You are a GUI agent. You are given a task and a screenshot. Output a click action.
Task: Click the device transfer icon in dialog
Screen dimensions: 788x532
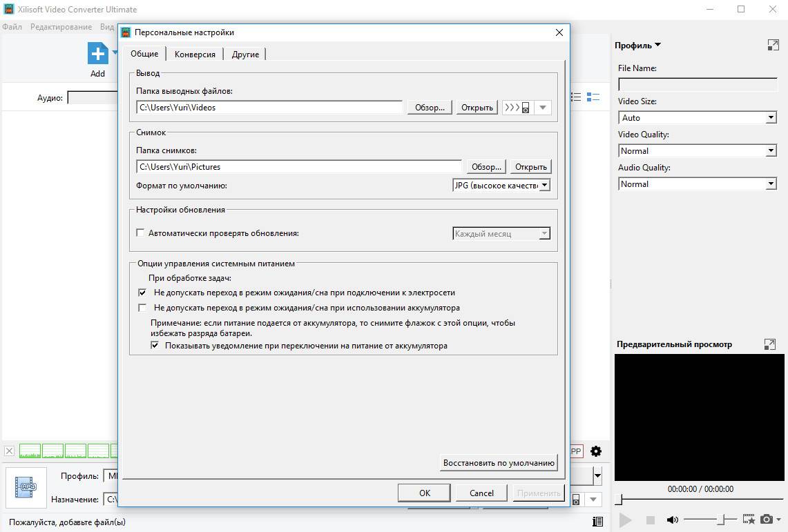(518, 108)
